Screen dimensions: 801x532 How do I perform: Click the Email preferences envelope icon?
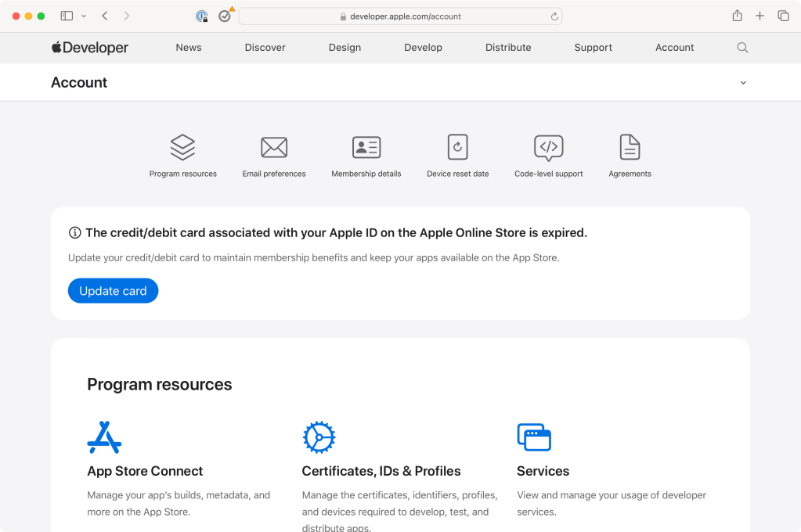click(x=274, y=146)
